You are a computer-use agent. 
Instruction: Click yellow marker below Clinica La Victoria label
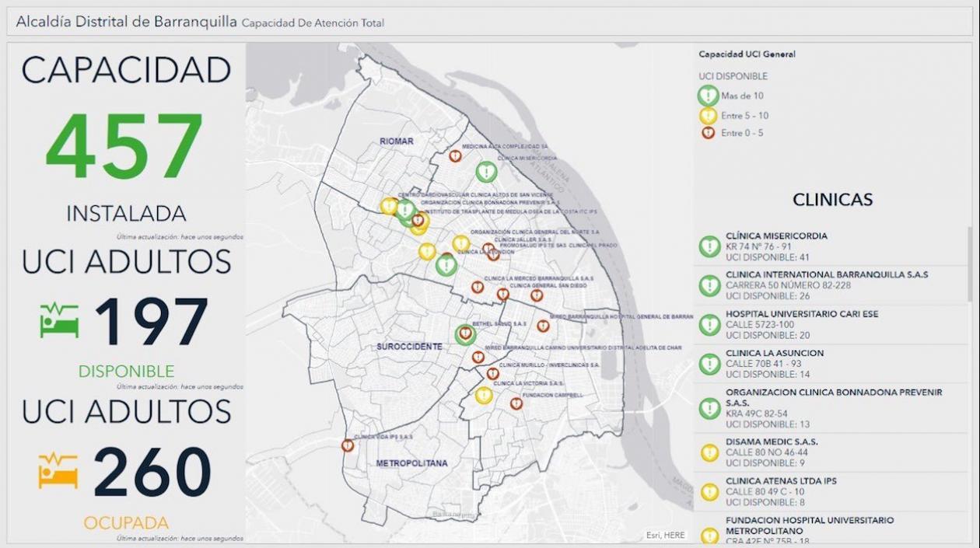tap(484, 396)
